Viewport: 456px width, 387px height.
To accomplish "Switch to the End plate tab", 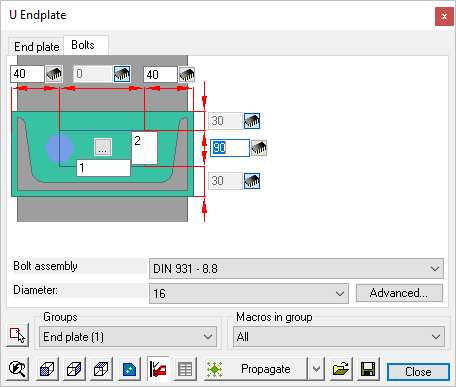I will (x=36, y=47).
